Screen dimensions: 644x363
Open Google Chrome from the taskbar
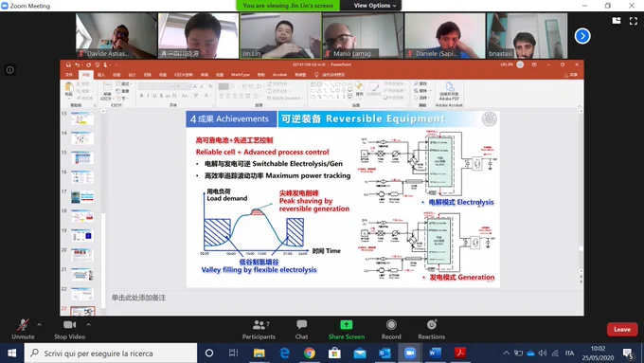click(310, 354)
